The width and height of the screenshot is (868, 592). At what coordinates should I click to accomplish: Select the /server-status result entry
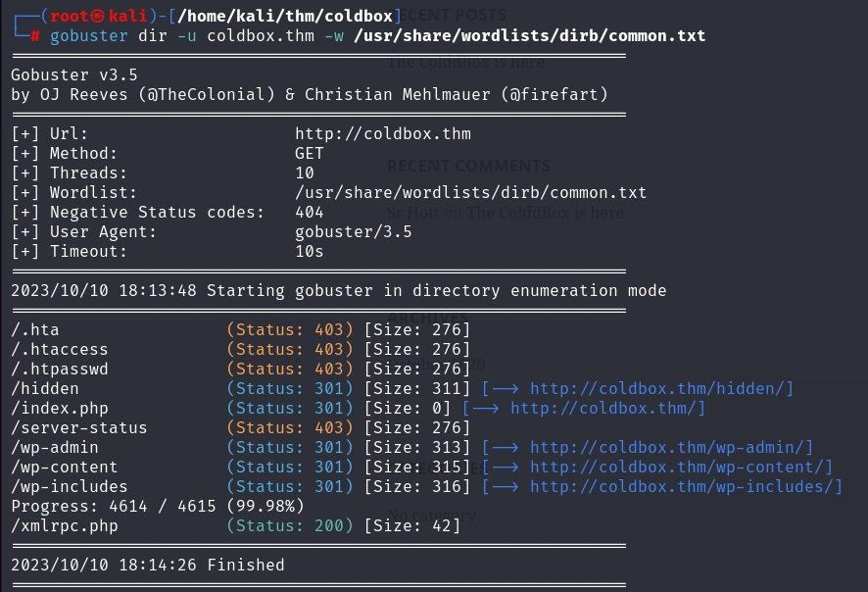coord(79,428)
